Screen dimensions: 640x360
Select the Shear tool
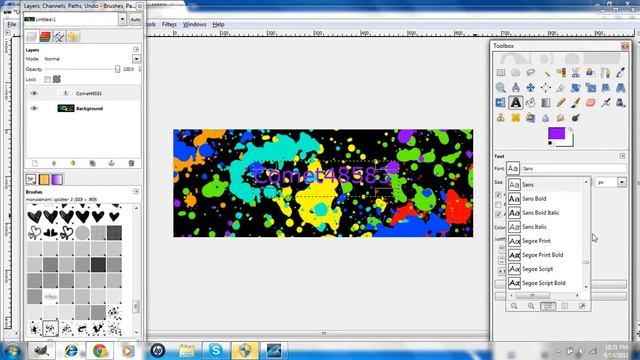606,87
